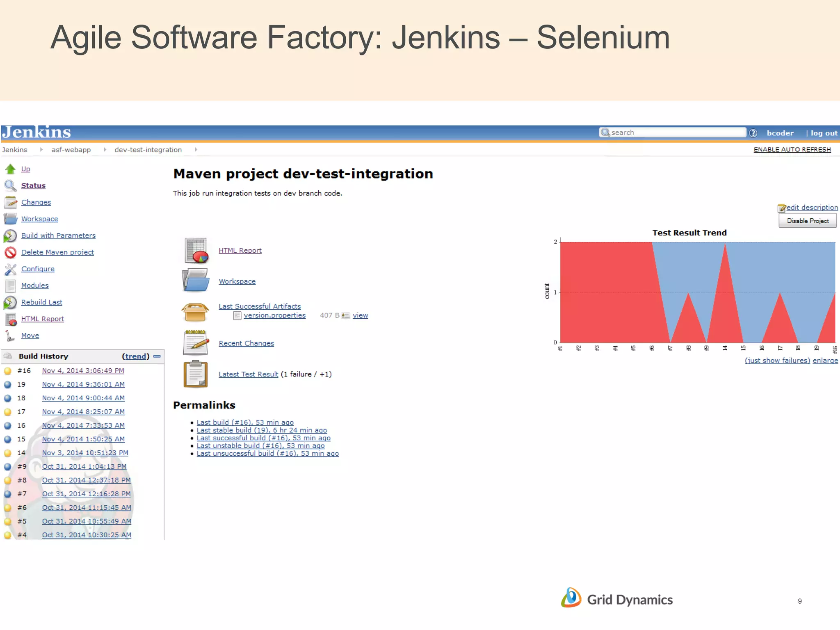Click the red Delete Maven project icon
840x630 pixels.
pos(10,252)
